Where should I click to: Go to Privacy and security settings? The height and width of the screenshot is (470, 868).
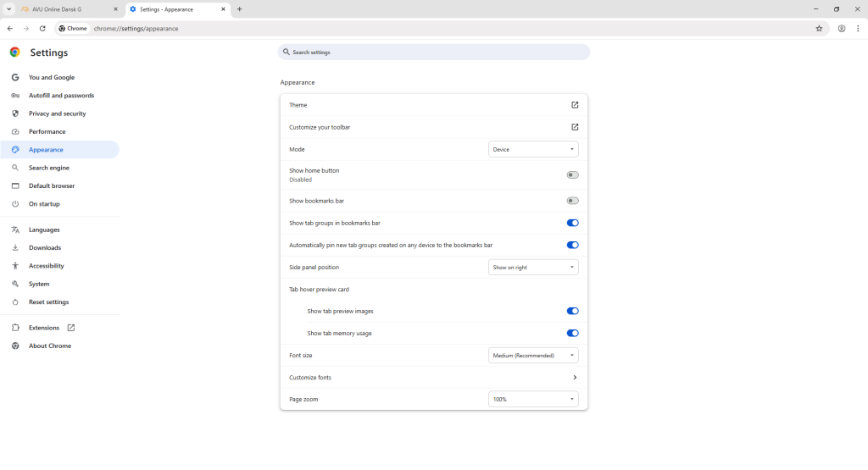pyautogui.click(x=57, y=113)
